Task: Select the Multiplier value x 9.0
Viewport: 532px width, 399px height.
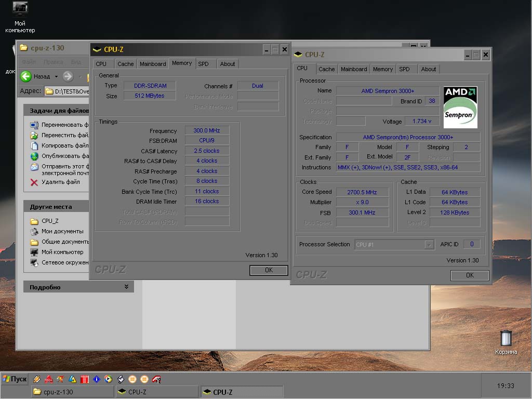Action: (362, 203)
